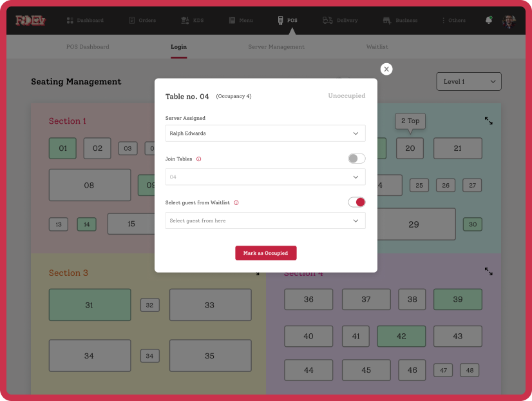The height and width of the screenshot is (401, 532).
Task: Open the Level 1 floor dropdown
Action: point(468,82)
